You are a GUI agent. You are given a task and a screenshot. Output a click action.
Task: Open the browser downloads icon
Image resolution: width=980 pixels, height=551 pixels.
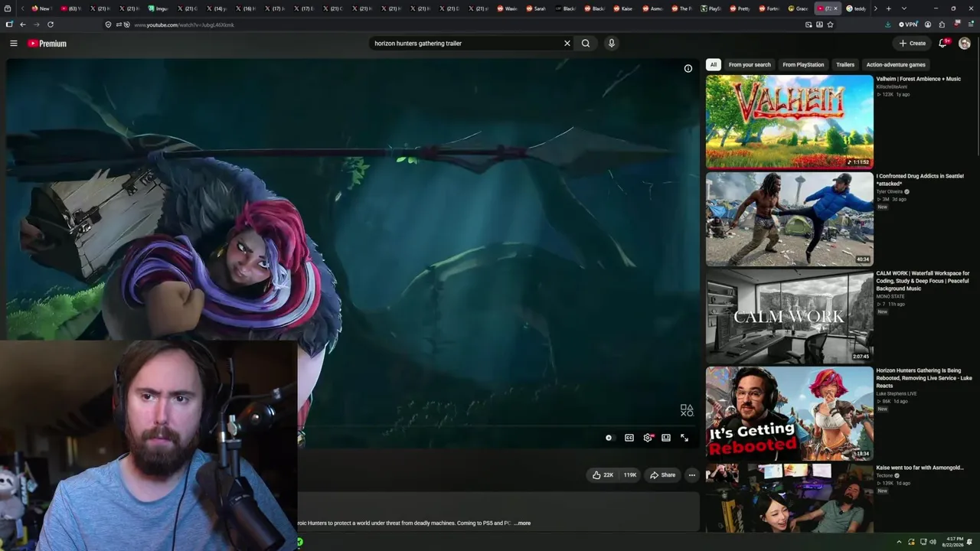[887, 24]
